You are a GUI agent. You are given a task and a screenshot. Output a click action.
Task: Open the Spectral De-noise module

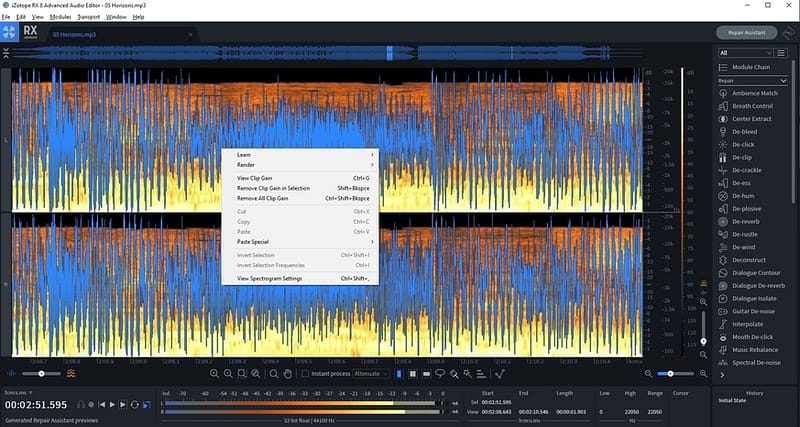[x=750, y=363]
